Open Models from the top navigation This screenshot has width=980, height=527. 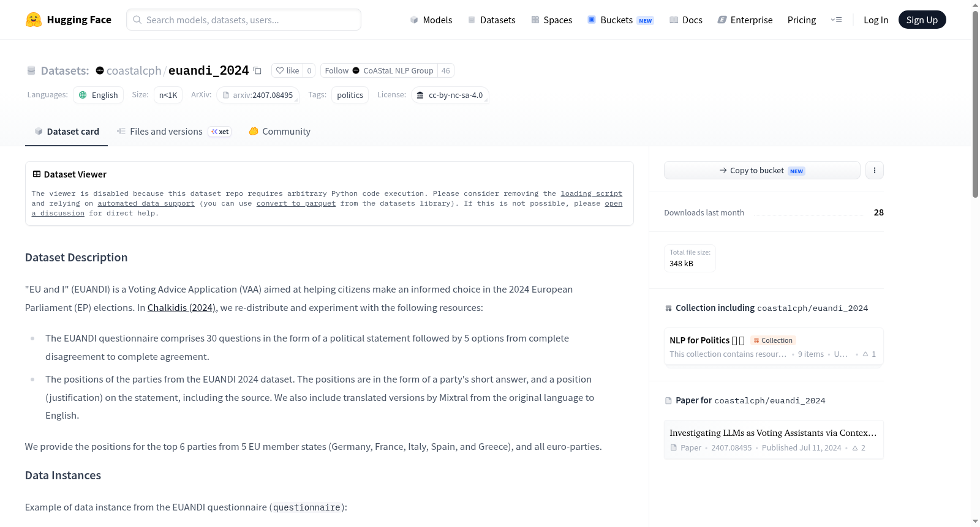[431, 20]
